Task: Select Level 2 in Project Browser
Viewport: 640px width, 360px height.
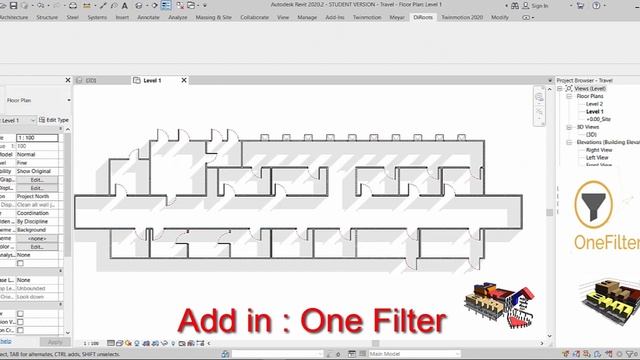Action: pyautogui.click(x=594, y=104)
